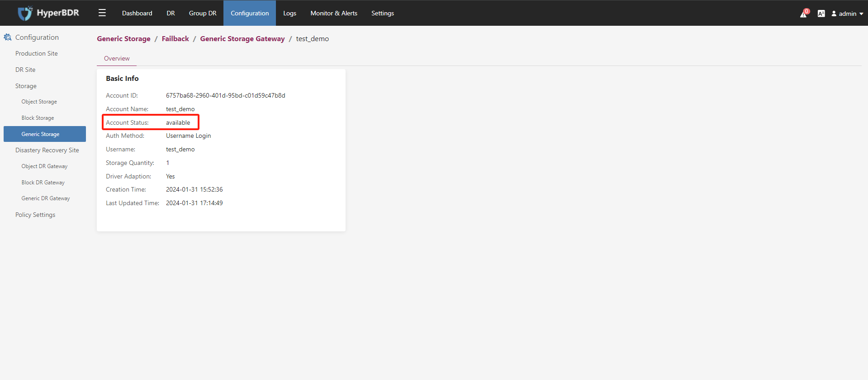Viewport: 868px width, 380px height.
Task: Go to Group DR menu
Action: pos(203,13)
